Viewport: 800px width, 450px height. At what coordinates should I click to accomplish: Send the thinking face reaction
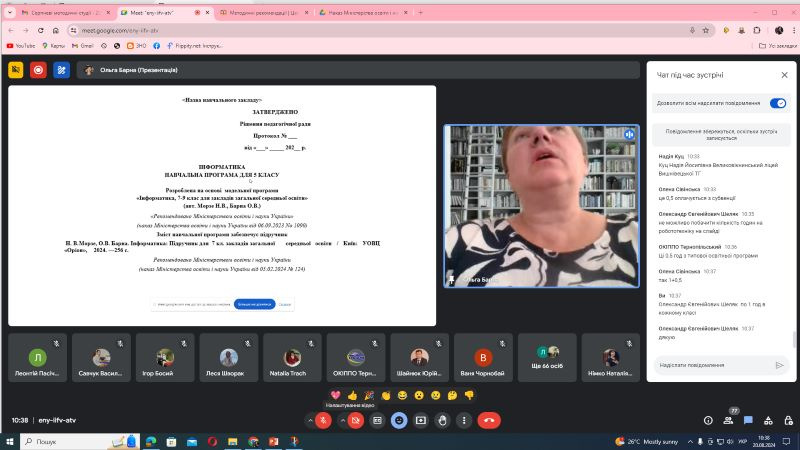point(452,395)
